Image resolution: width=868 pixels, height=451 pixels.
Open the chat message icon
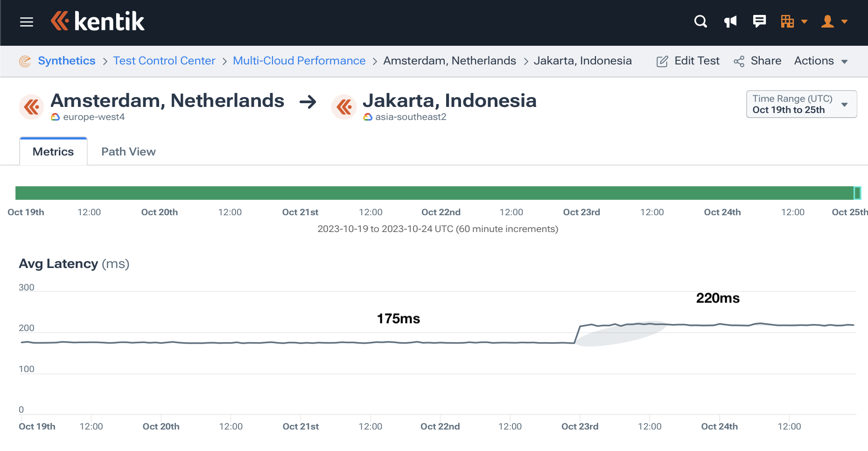pyautogui.click(x=759, y=21)
